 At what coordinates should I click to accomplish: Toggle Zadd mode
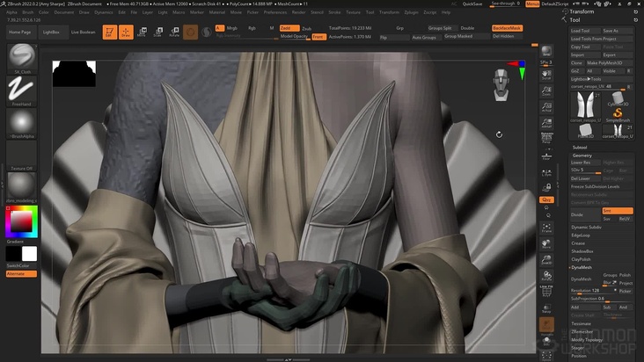click(289, 28)
